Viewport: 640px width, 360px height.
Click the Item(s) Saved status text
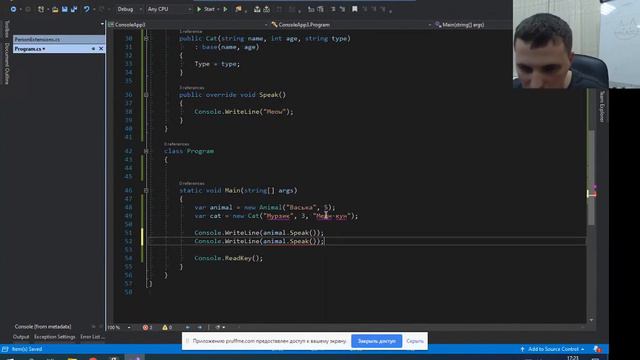pyautogui.click(x=27, y=349)
